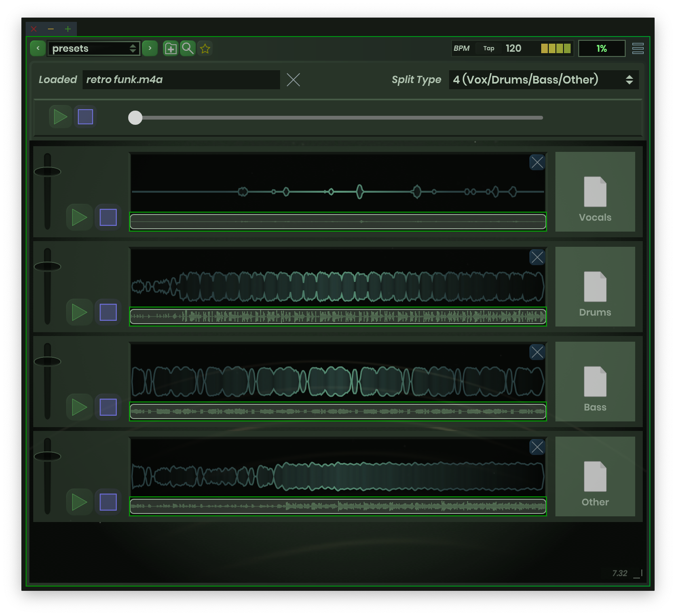Open the presets dropdown

[x=94, y=48]
